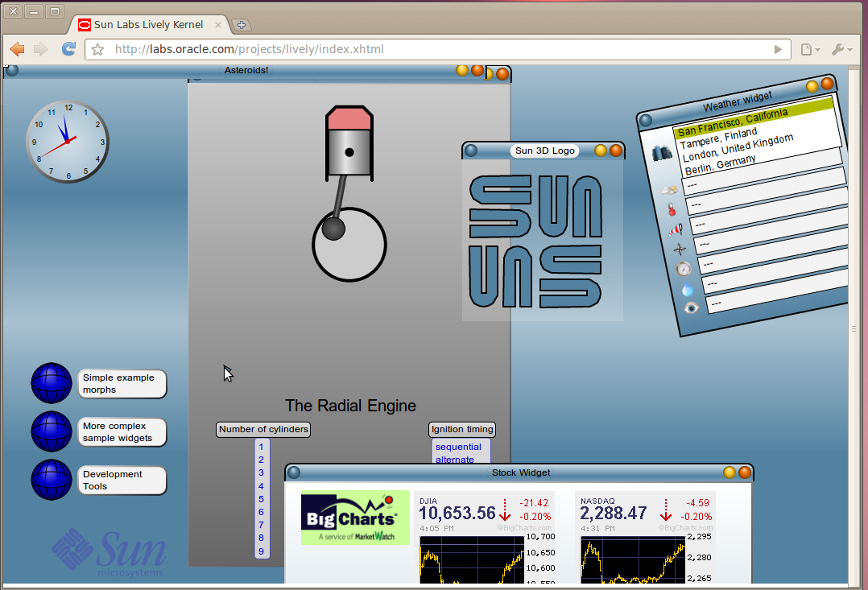Select 5 cylinders in the list
868x590 pixels.
tap(261, 499)
